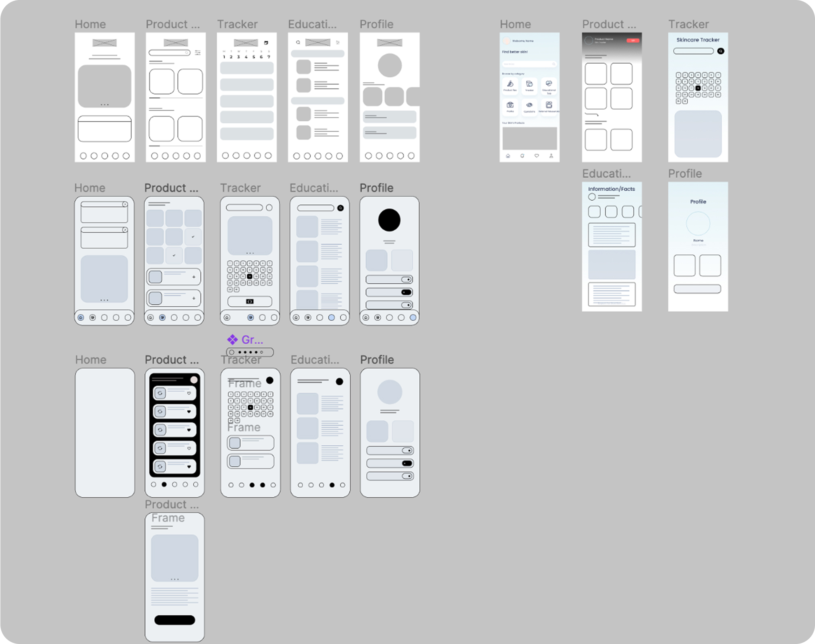Click the black pill button in bottom Product frame
The width and height of the screenshot is (815, 644).
(x=174, y=620)
